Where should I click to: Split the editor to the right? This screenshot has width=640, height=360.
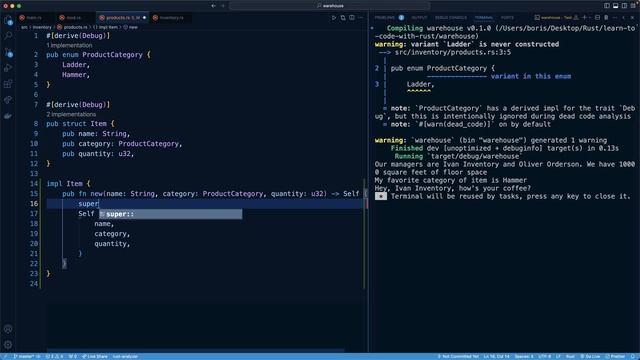click(352, 18)
